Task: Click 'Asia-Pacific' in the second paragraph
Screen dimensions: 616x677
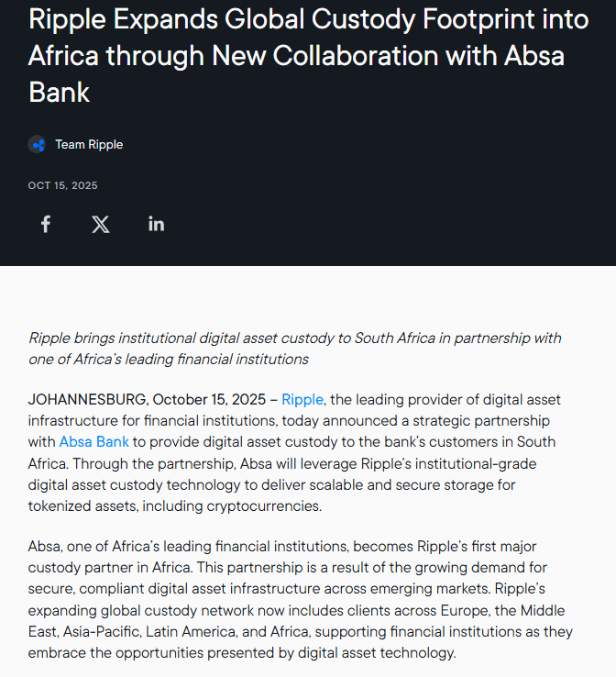Action: click(x=103, y=632)
